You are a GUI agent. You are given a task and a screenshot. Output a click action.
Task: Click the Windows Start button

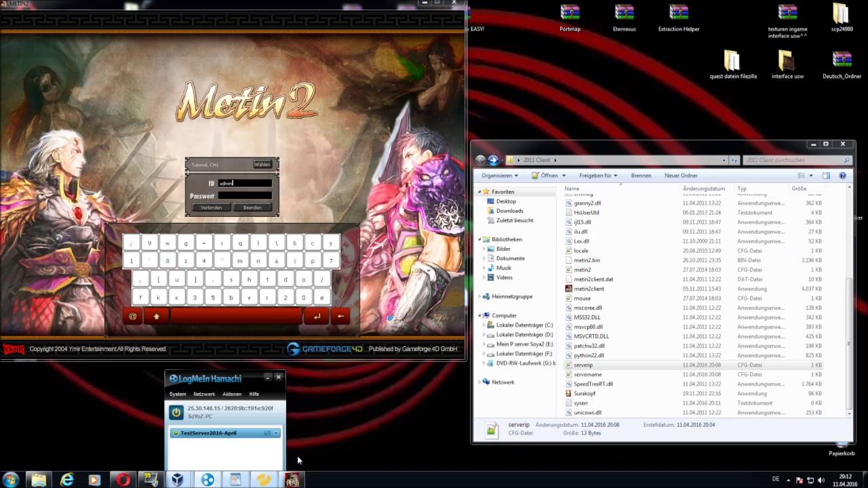tap(11, 479)
